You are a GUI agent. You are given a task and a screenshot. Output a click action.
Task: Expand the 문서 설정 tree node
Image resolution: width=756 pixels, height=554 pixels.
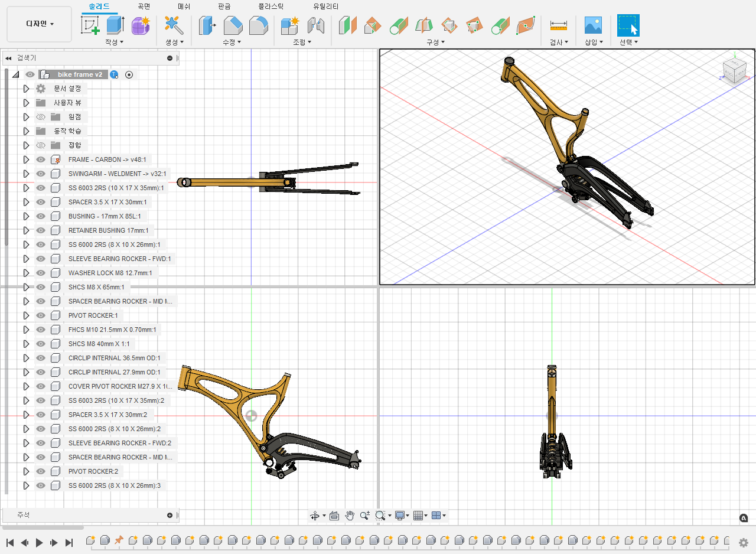[26, 89]
